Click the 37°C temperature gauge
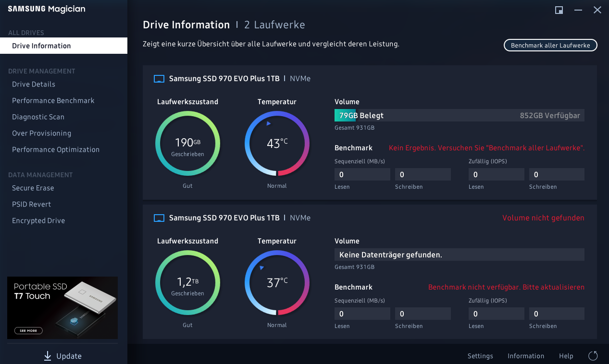The image size is (609, 364). (277, 283)
